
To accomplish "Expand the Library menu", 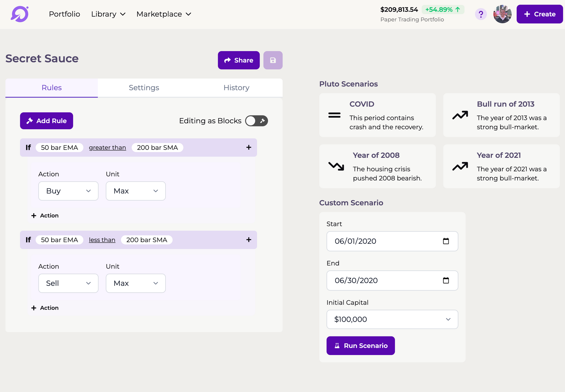I will 108,14.
